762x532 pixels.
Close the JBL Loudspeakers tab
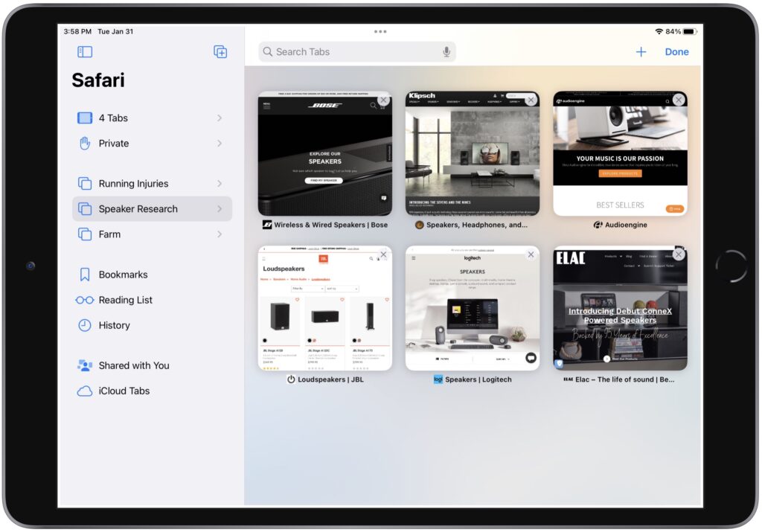tap(383, 254)
